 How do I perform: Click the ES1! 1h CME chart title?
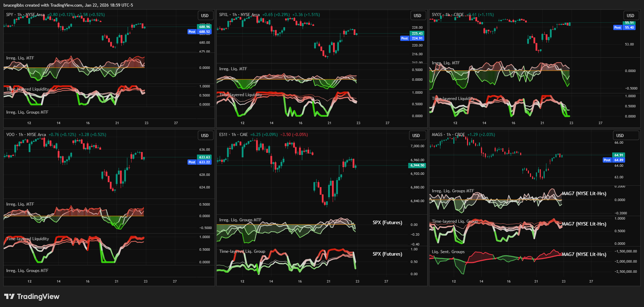point(233,135)
